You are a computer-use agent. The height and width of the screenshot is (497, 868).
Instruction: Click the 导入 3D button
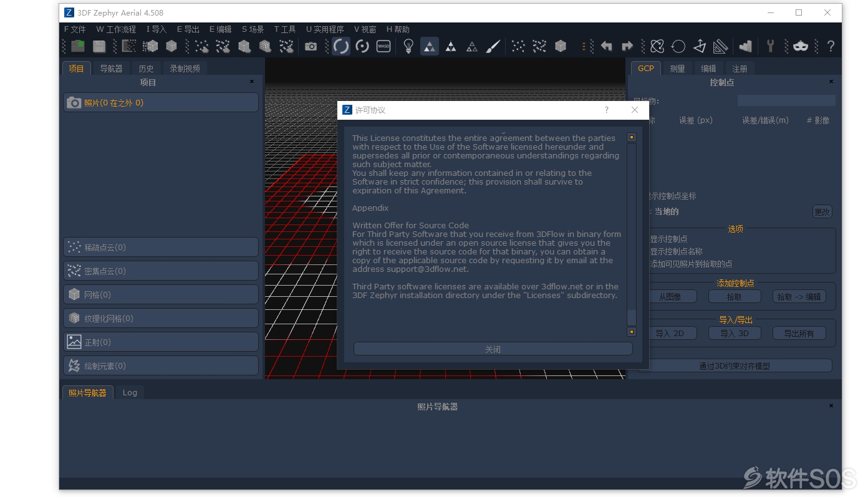click(735, 334)
